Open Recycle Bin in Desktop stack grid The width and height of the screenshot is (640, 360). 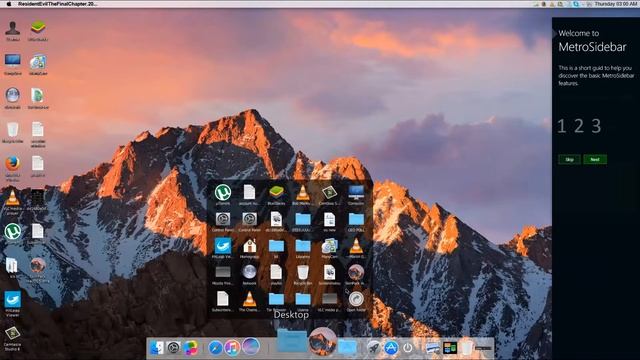click(303, 272)
